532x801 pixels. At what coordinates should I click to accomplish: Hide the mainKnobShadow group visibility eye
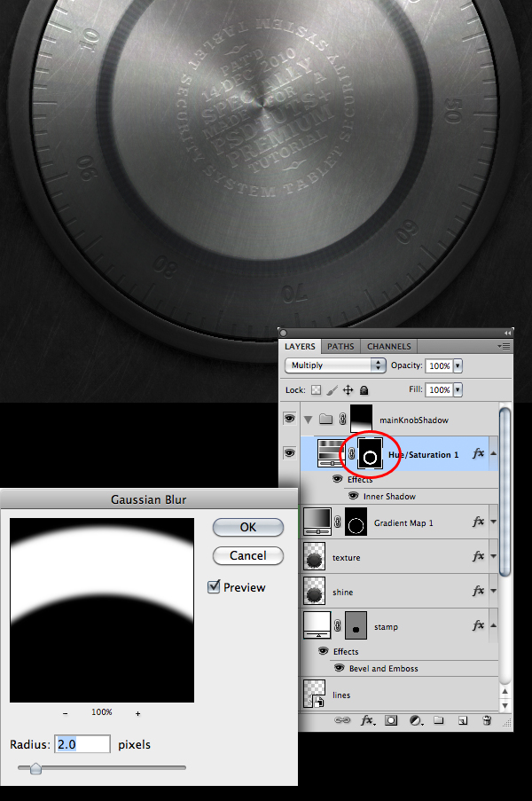click(x=289, y=419)
